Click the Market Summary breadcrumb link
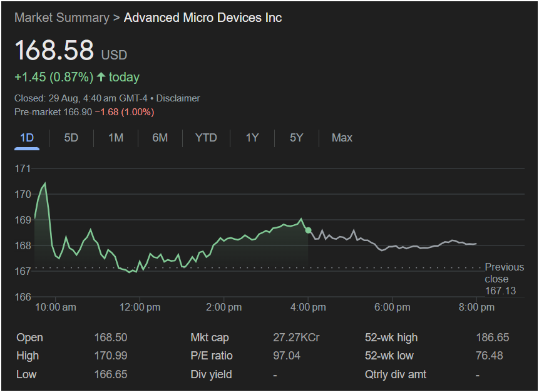This screenshot has height=392, width=539. 61,18
